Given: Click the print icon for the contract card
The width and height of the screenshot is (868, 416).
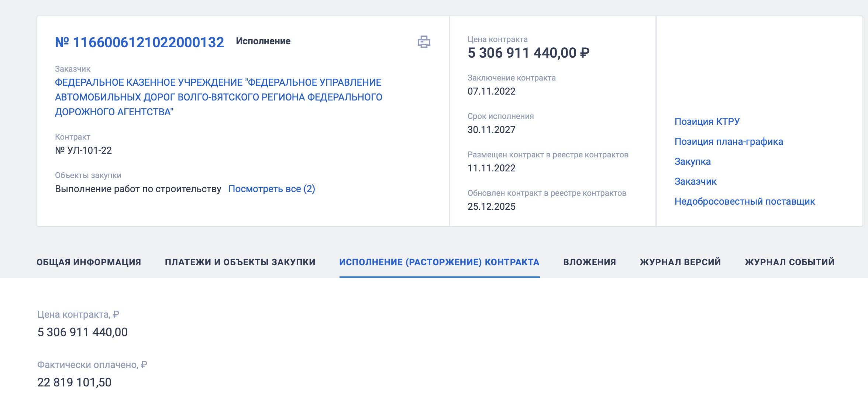Looking at the screenshot, I should (424, 42).
